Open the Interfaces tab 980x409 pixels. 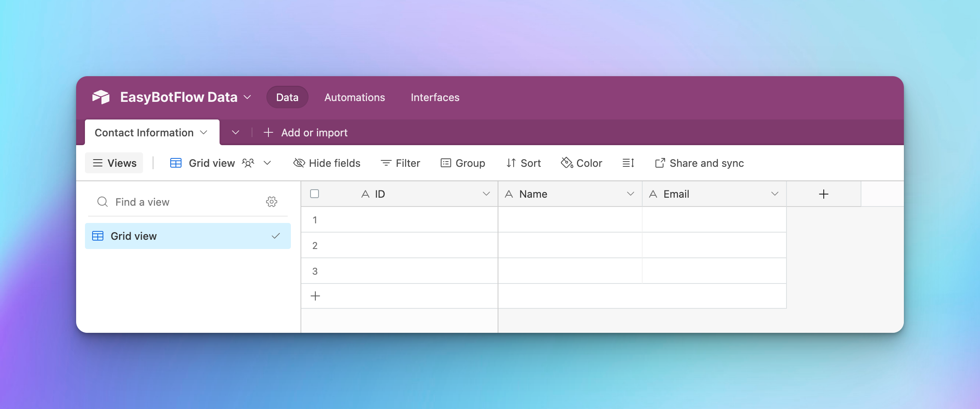point(435,97)
